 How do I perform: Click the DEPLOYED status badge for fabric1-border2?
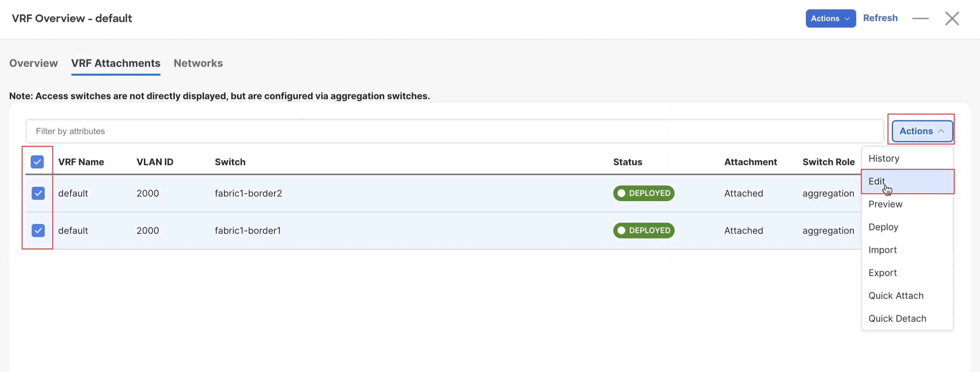(x=643, y=193)
